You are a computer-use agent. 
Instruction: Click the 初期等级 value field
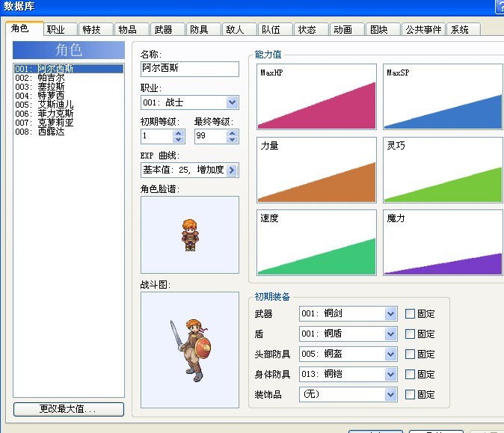[157, 136]
